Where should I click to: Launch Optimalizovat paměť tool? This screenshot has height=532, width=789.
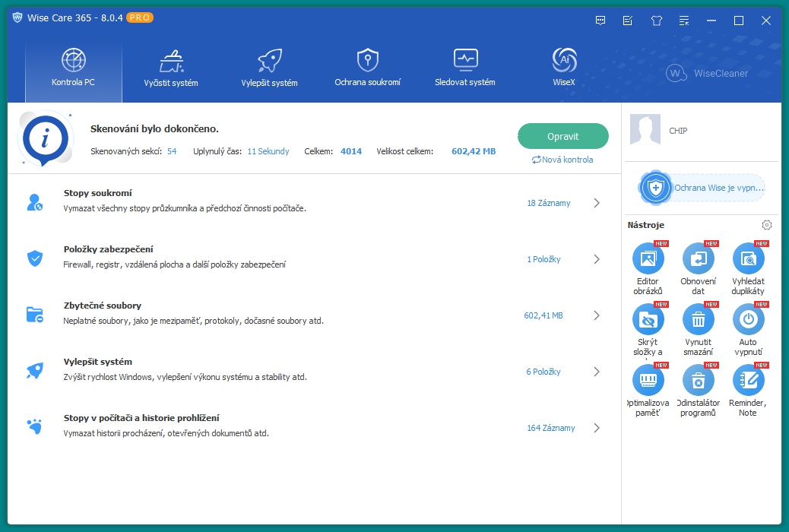point(648,391)
